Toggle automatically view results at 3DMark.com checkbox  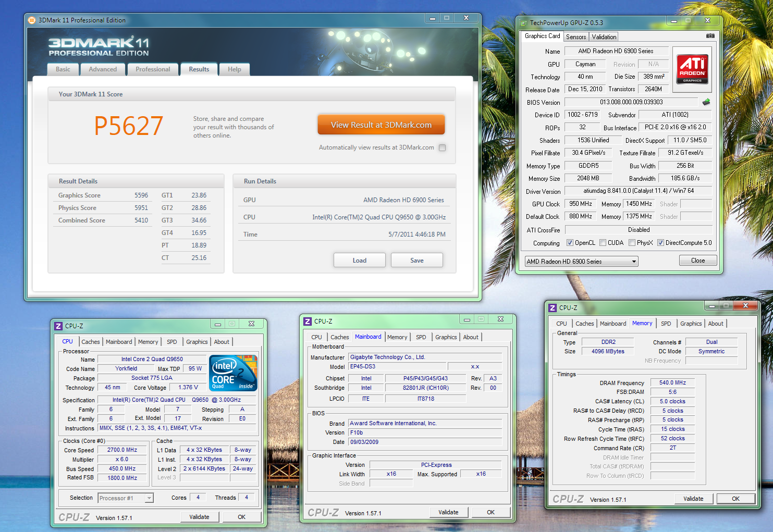coord(442,147)
